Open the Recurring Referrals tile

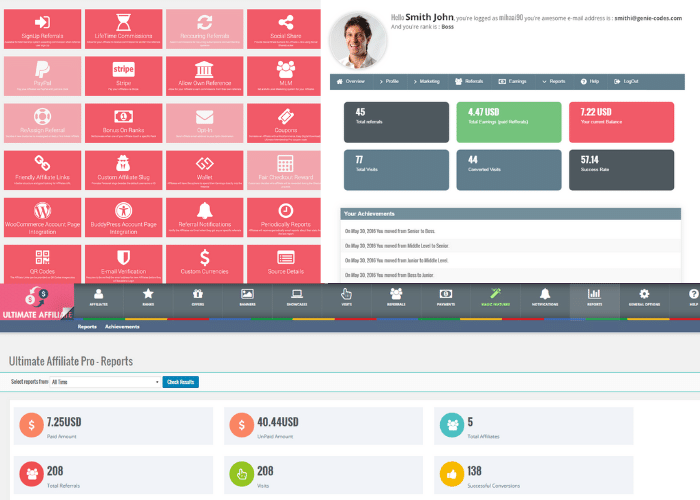204,29
